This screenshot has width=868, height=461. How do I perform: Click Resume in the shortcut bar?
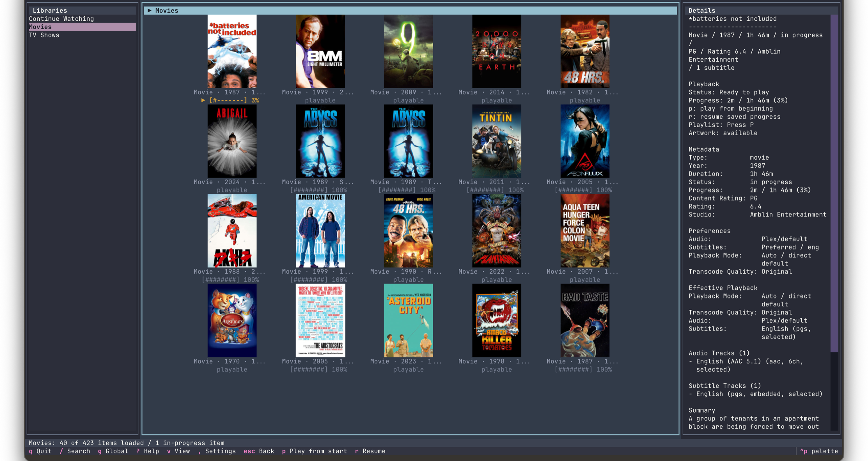pos(370,451)
